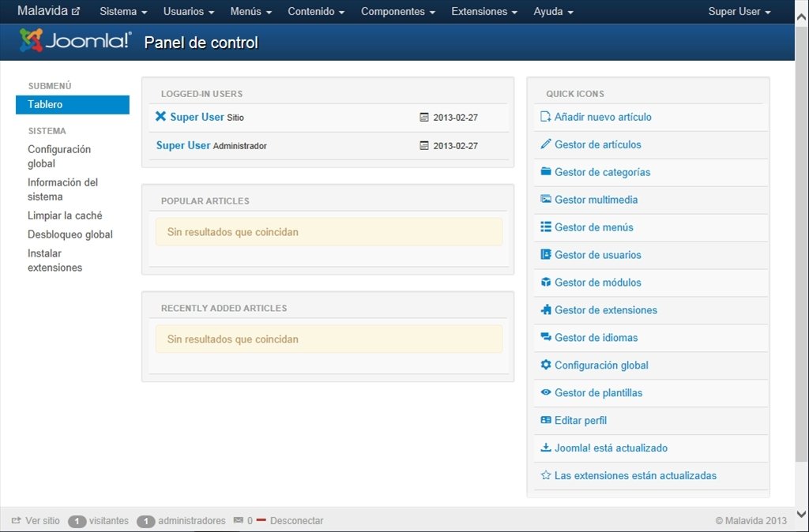Open Instalar extensiones in sidebar
809x532 pixels.
tap(55, 260)
